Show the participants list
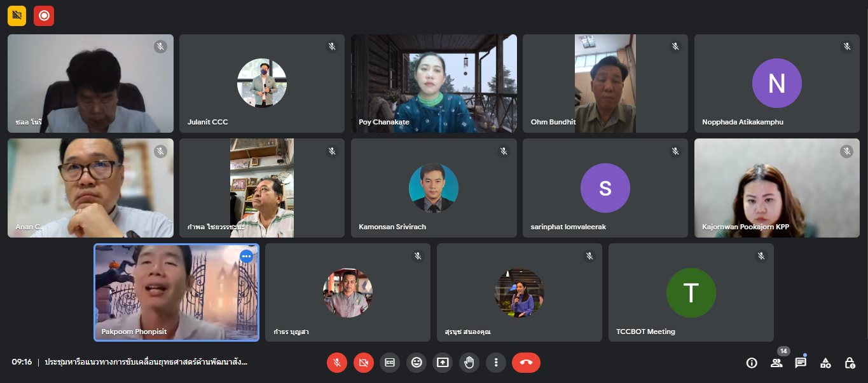This screenshot has height=383, width=868. pos(776,363)
